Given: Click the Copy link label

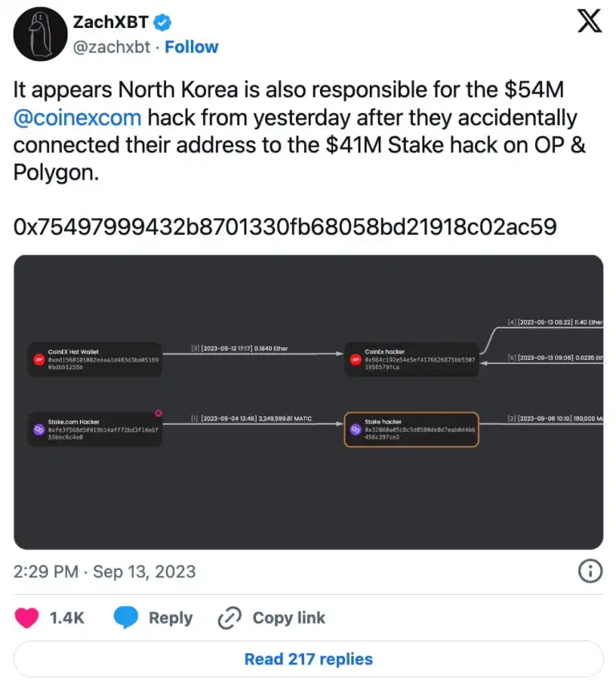Looking at the screenshot, I should (x=289, y=618).
